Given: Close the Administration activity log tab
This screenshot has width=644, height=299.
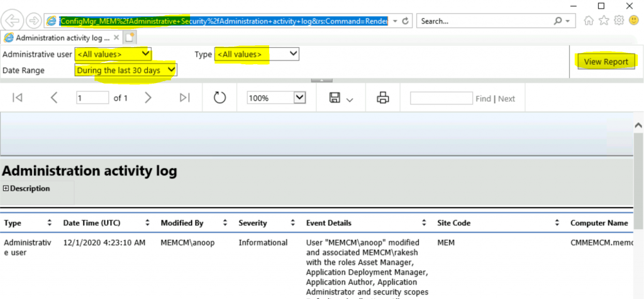Looking at the screenshot, I should click(116, 38).
